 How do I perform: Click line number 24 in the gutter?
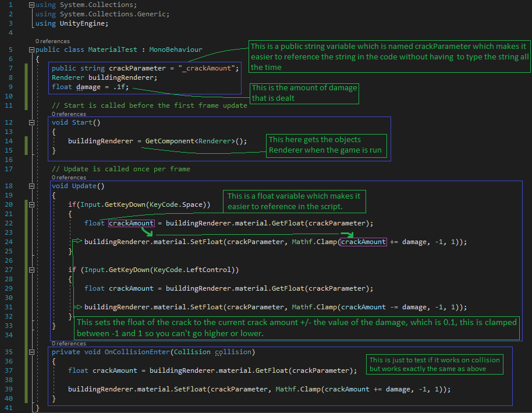(8, 242)
